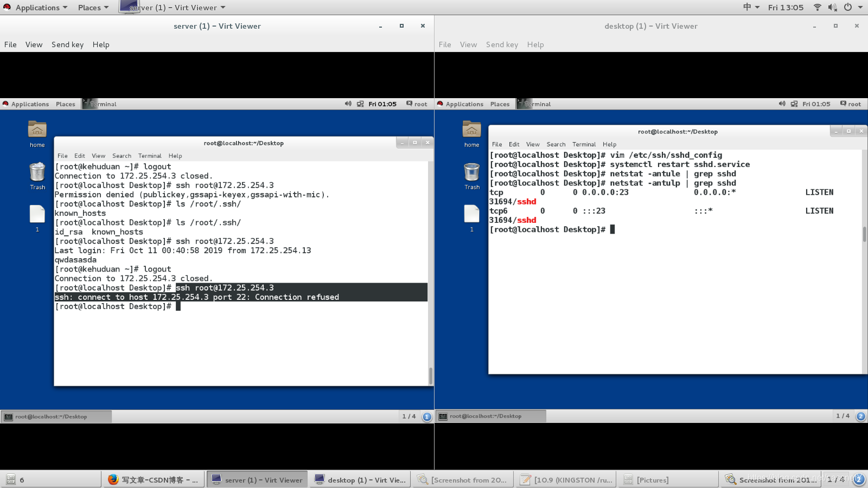Switch to Pictures taskbar item
The width and height of the screenshot is (868, 488).
[x=668, y=480]
